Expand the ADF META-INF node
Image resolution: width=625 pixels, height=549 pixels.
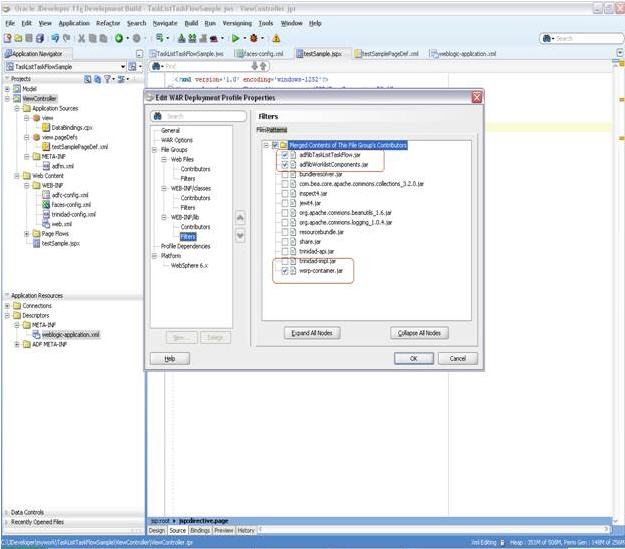pyautogui.click(x=17, y=344)
